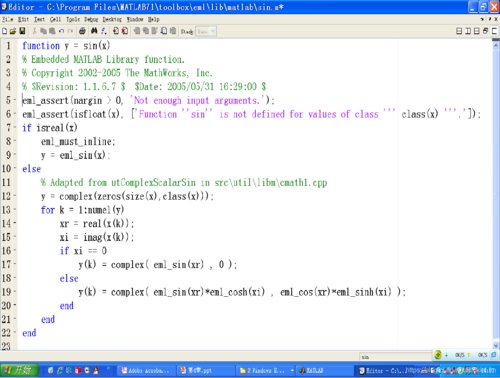Toggle breakpoint dash on line 22

(x=15, y=333)
